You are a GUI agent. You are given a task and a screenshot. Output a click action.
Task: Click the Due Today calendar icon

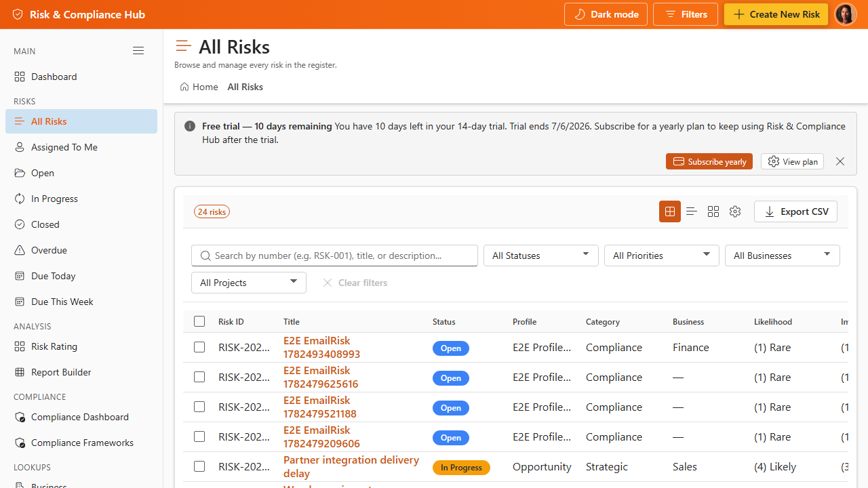tap(20, 276)
